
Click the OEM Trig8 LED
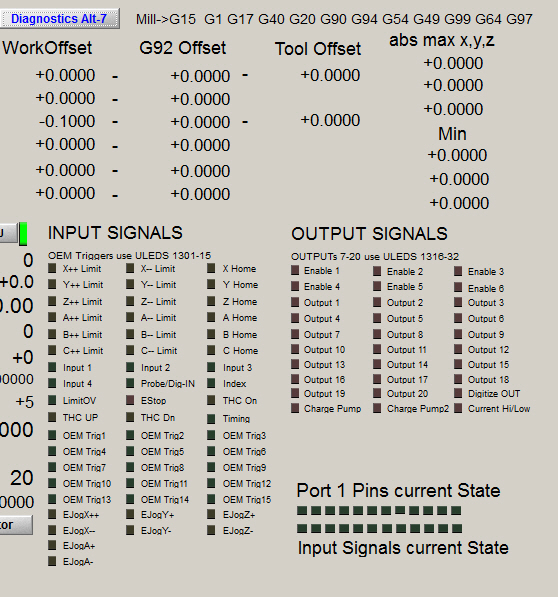pos(130,467)
